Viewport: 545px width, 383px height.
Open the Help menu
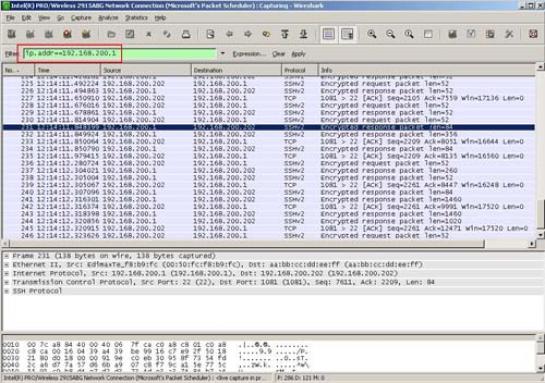(x=160, y=18)
